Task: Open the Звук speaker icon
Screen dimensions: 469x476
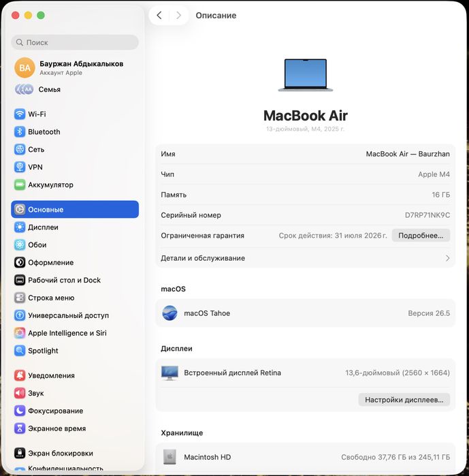Action: click(x=20, y=393)
